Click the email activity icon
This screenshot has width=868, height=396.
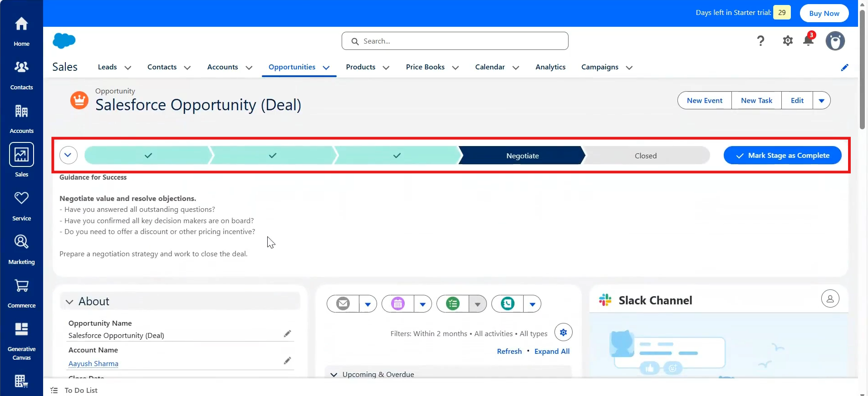pos(343,303)
